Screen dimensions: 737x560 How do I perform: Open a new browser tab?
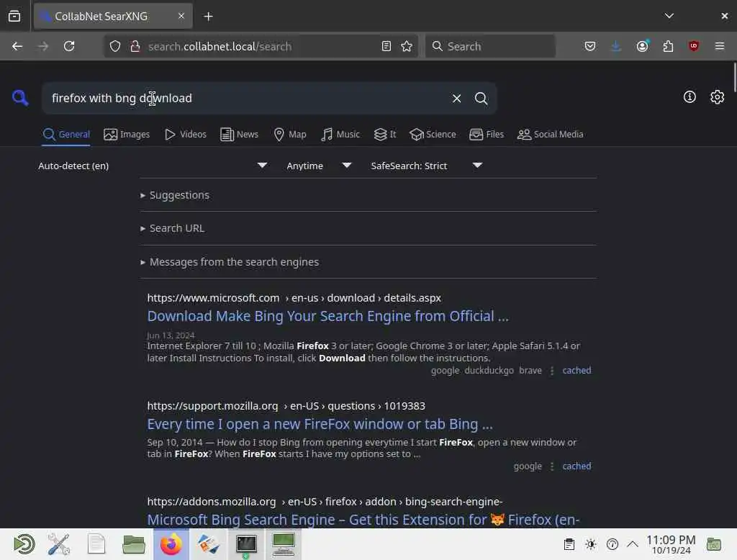click(208, 17)
